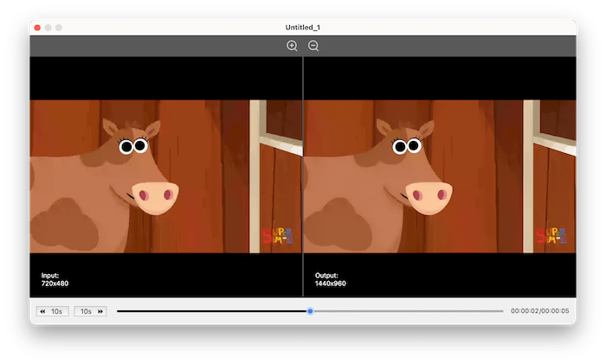
Task: Click the played portion of the timeline
Action: click(212, 311)
